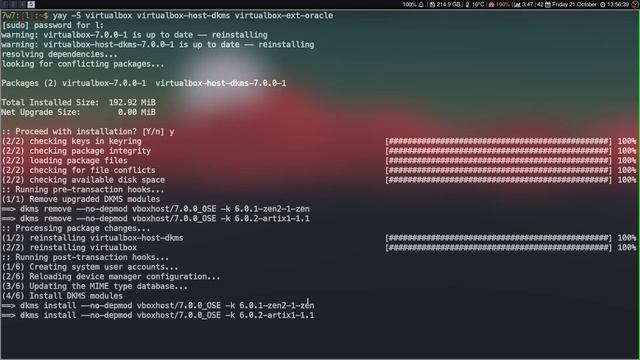
Task: Click the clock icon in status bar
Action: point(602,4)
